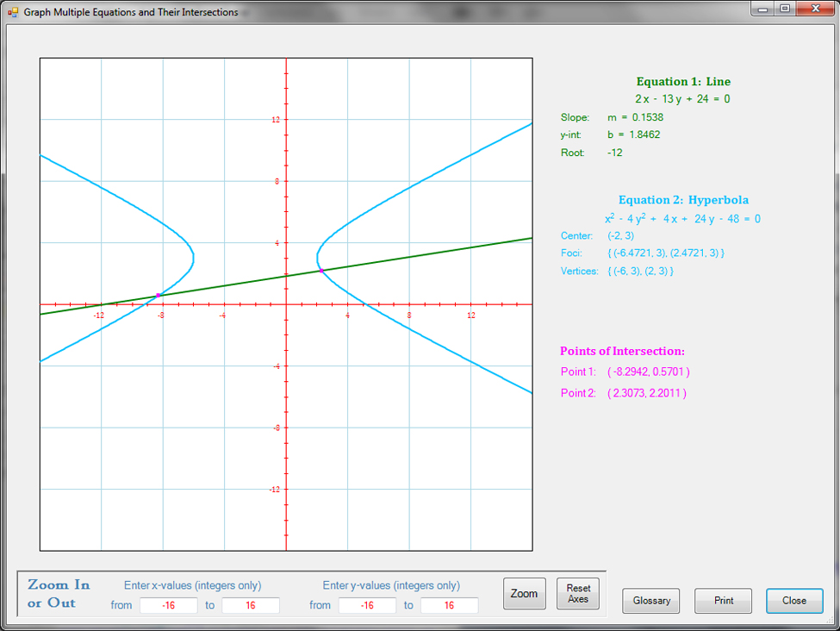Click the Close button at bottom right
This screenshot has height=631, width=840.
[x=793, y=601]
